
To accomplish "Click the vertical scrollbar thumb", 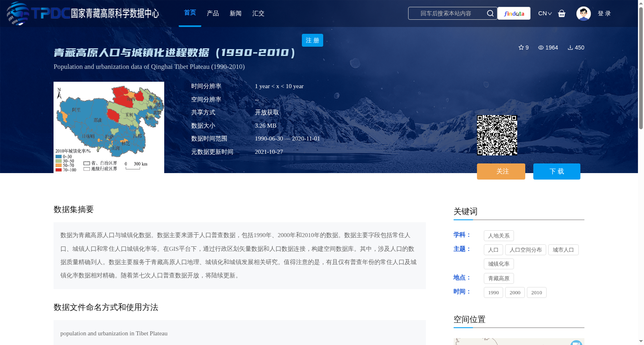I will [x=641, y=68].
